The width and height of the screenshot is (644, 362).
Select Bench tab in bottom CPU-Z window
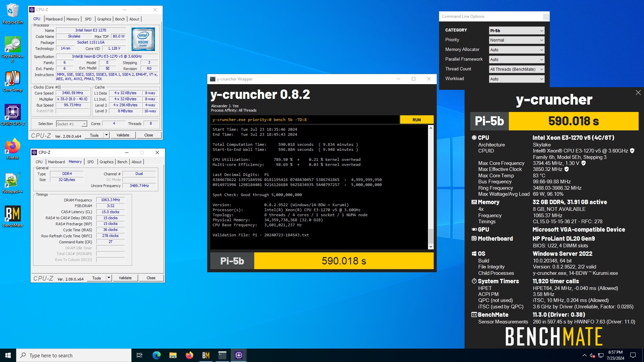[x=122, y=162]
